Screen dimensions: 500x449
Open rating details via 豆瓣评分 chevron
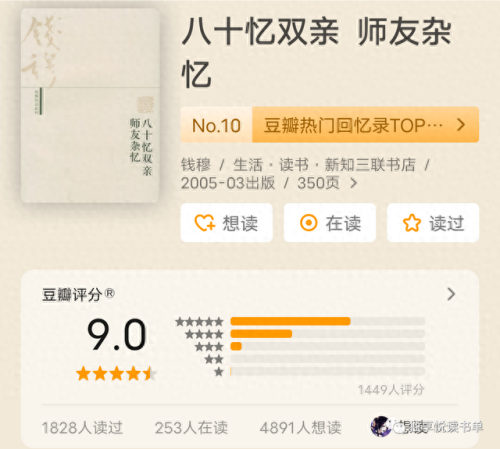[451, 294]
